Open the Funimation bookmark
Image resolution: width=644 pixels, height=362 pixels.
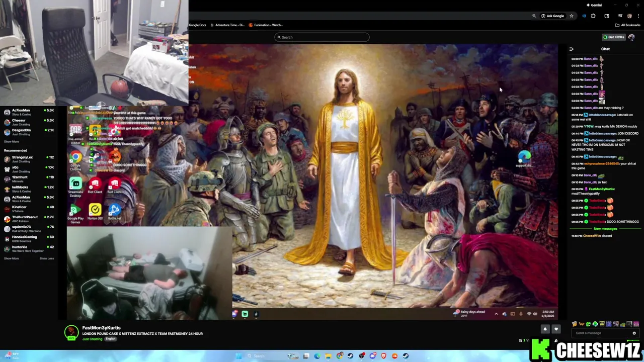click(266, 25)
